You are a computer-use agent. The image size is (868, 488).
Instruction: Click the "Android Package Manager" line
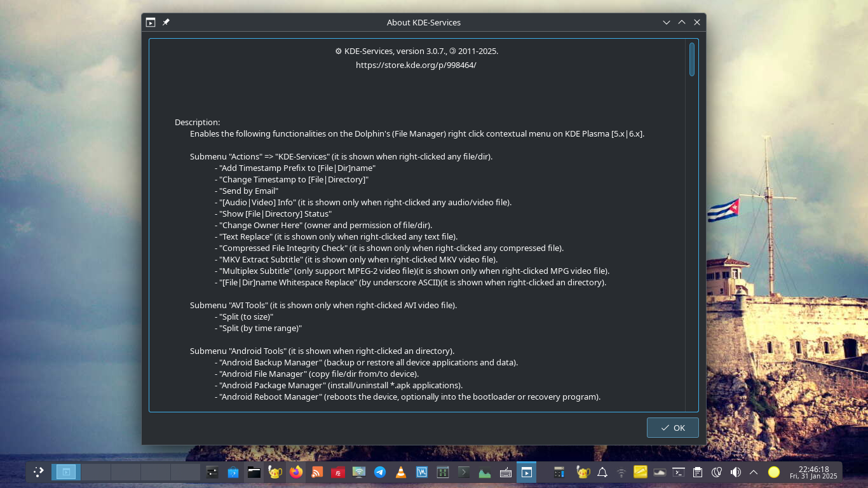(339, 385)
